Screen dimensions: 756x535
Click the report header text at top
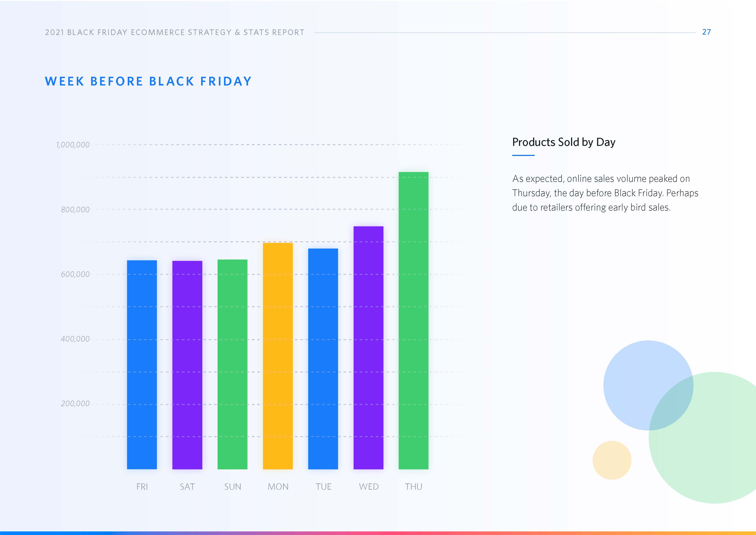pyautogui.click(x=175, y=32)
